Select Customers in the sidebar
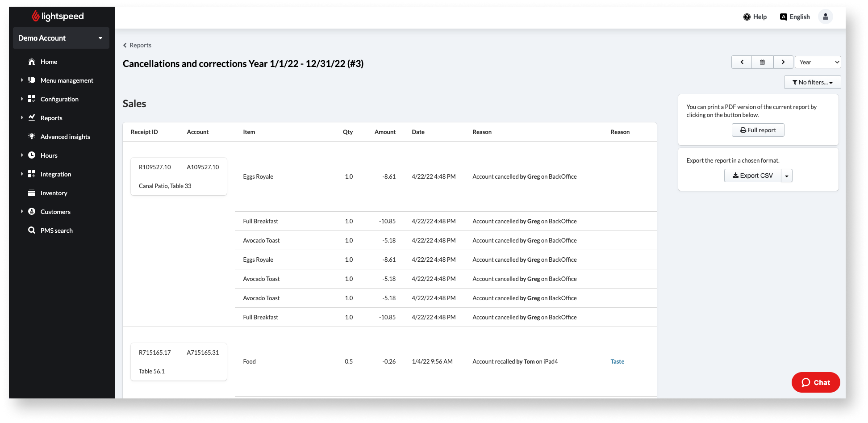868x423 pixels. coord(55,212)
